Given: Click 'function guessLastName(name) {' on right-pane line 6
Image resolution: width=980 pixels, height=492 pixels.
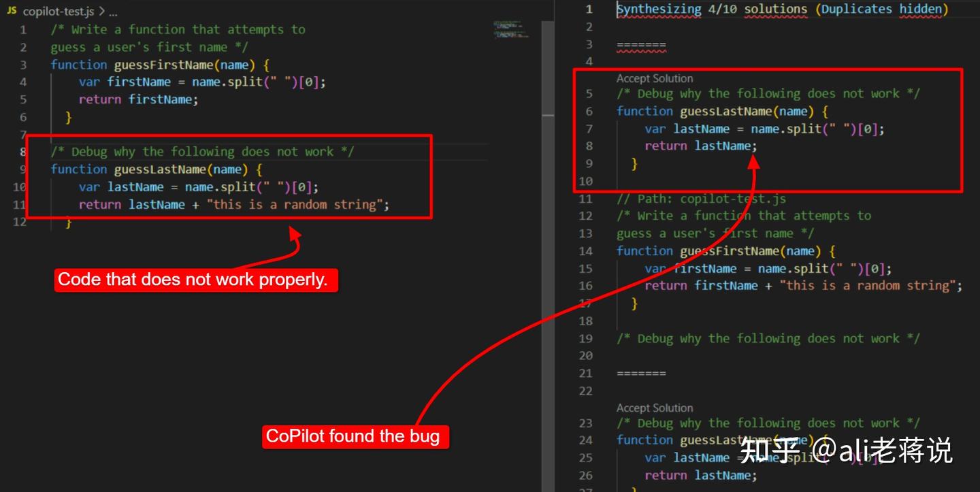Looking at the screenshot, I should (722, 112).
